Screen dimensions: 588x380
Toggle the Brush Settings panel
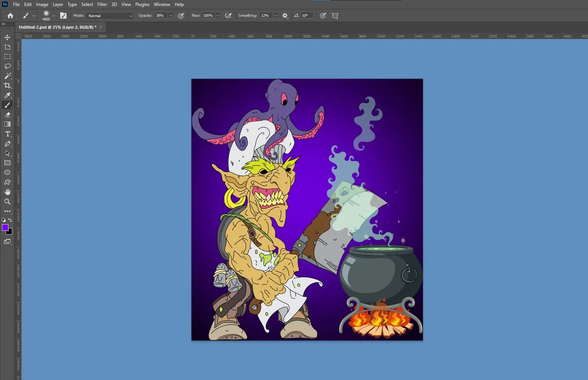[x=63, y=16]
